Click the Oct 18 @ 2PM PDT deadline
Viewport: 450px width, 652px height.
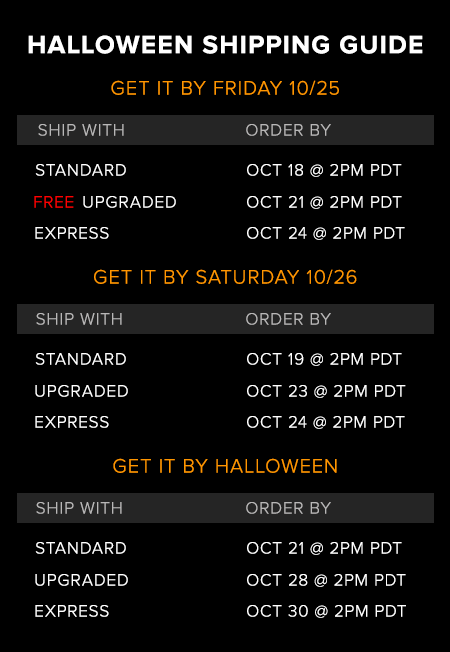coord(324,170)
